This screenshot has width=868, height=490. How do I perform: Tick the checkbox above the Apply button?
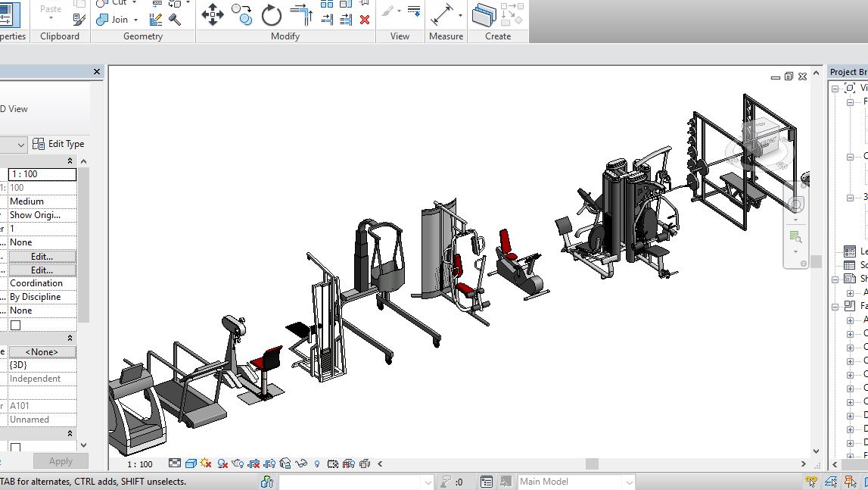(x=15, y=447)
